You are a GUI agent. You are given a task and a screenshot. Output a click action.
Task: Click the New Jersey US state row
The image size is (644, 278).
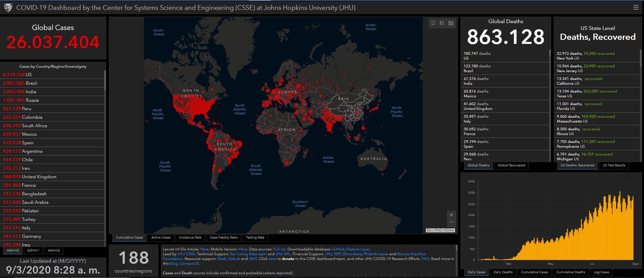tap(597, 68)
